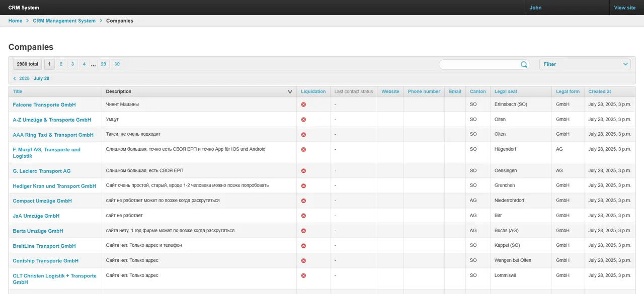Sort by the Website column
Image resolution: width=644 pixels, height=294 pixels.
point(390,91)
